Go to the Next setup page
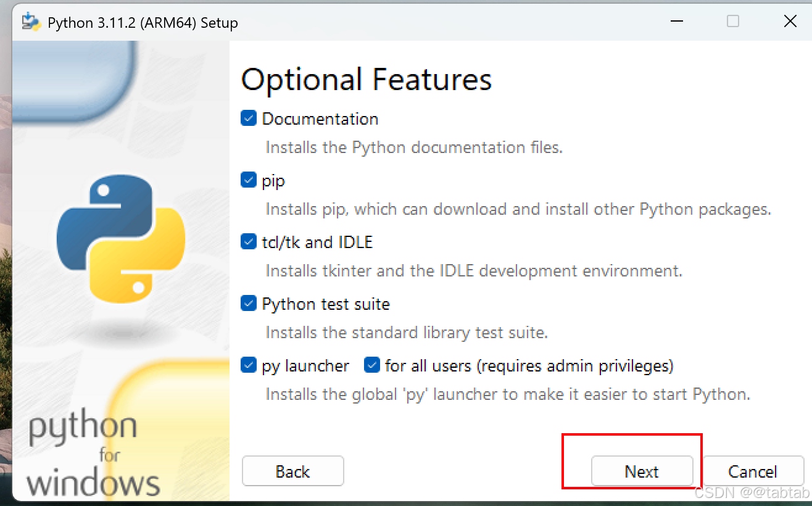Viewport: 812px width, 506px height. click(x=642, y=471)
